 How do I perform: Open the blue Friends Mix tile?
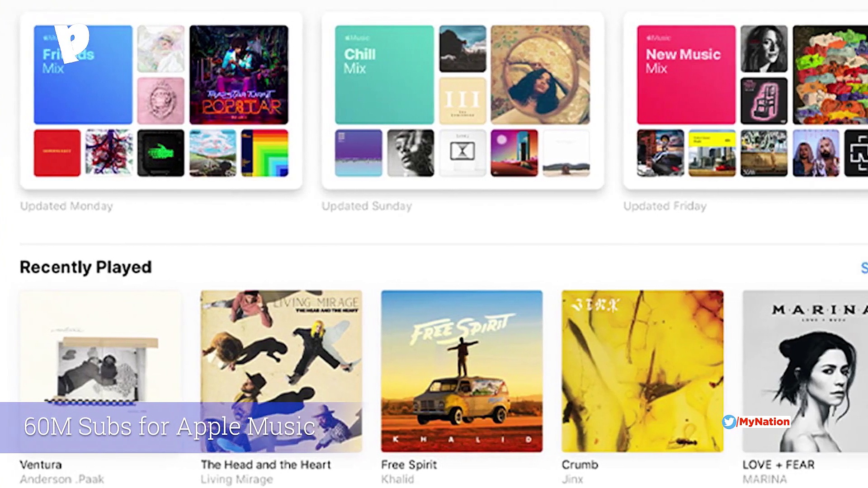[x=83, y=75]
